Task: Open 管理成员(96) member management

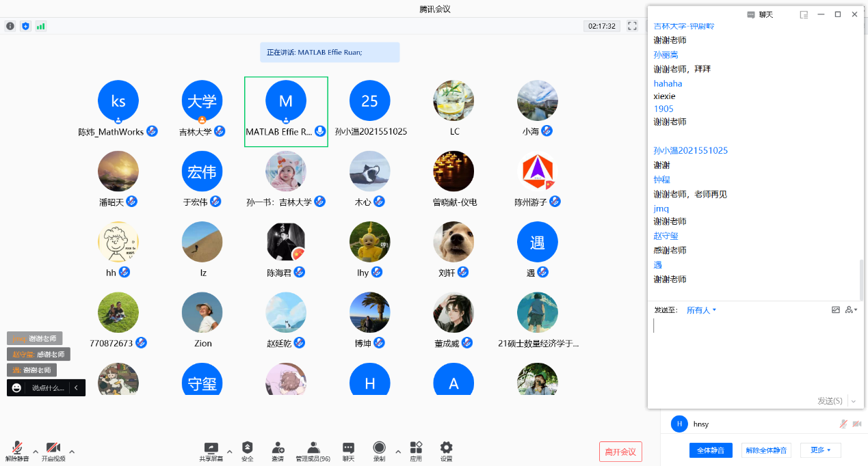Action: [313, 450]
